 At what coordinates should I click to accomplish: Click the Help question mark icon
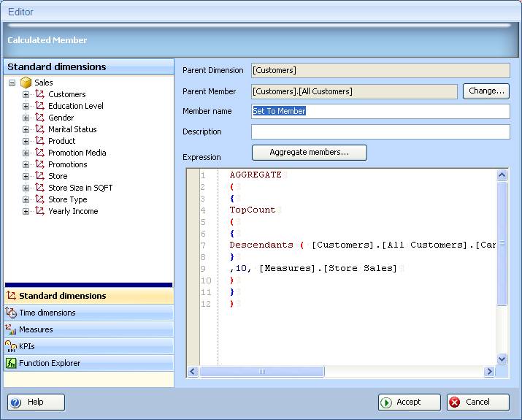click(15, 402)
